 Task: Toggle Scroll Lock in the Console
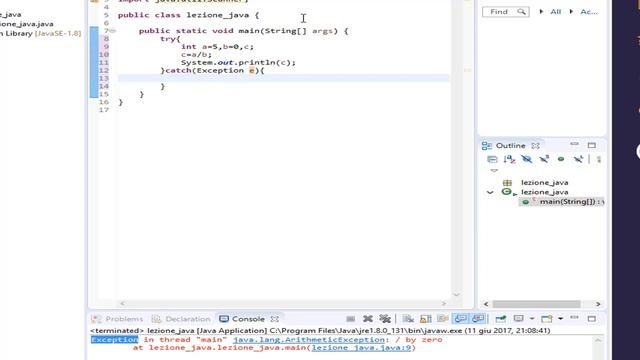[x=426, y=319]
